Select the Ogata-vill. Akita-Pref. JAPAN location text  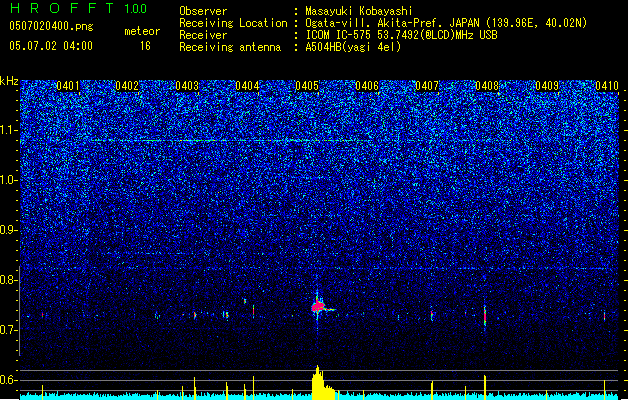coord(446,23)
